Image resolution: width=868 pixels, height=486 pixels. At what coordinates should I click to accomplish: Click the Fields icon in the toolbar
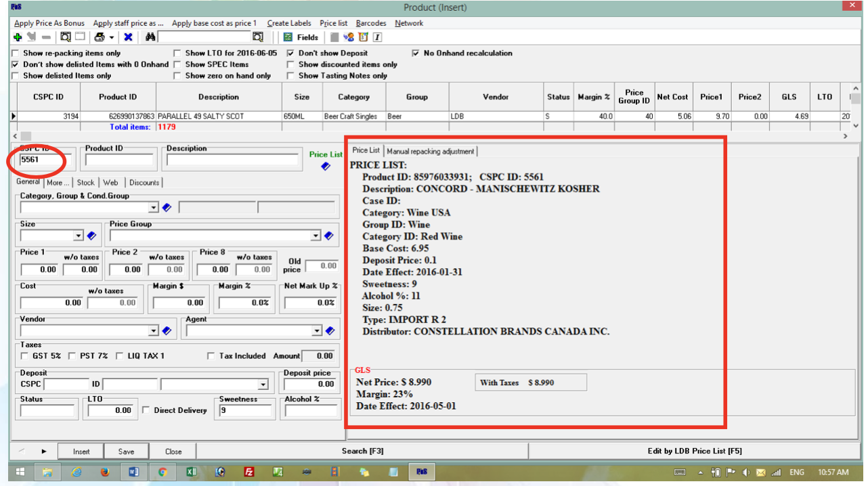pos(288,37)
